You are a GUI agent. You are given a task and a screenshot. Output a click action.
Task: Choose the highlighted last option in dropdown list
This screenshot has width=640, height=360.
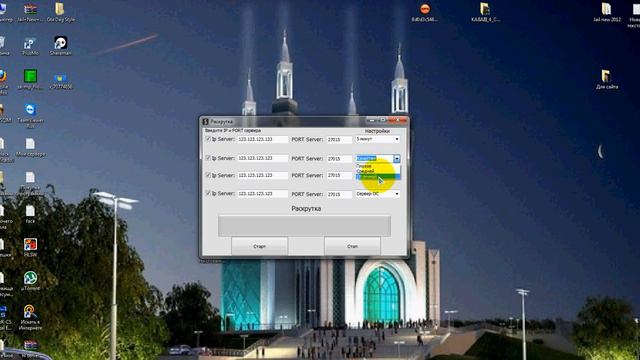pos(378,177)
